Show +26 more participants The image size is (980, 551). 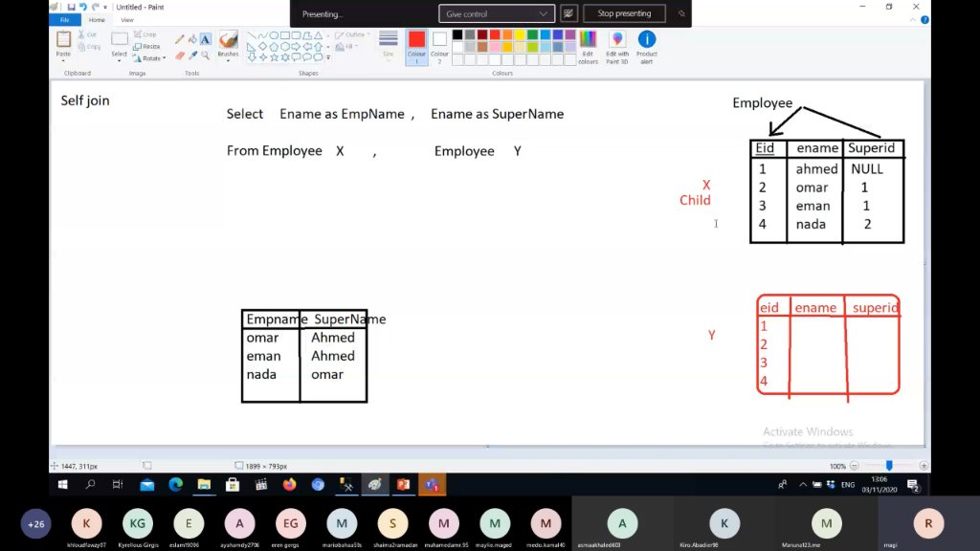35,524
